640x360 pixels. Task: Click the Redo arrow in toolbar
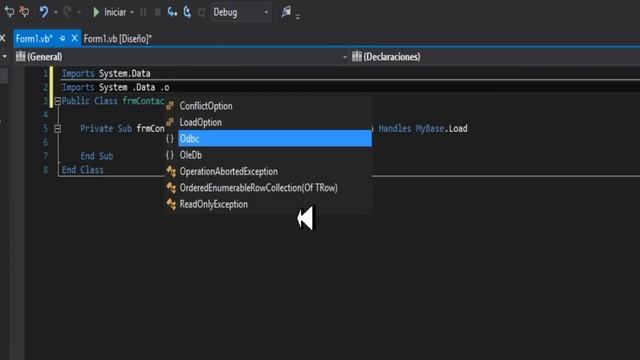pyautogui.click(x=67, y=12)
